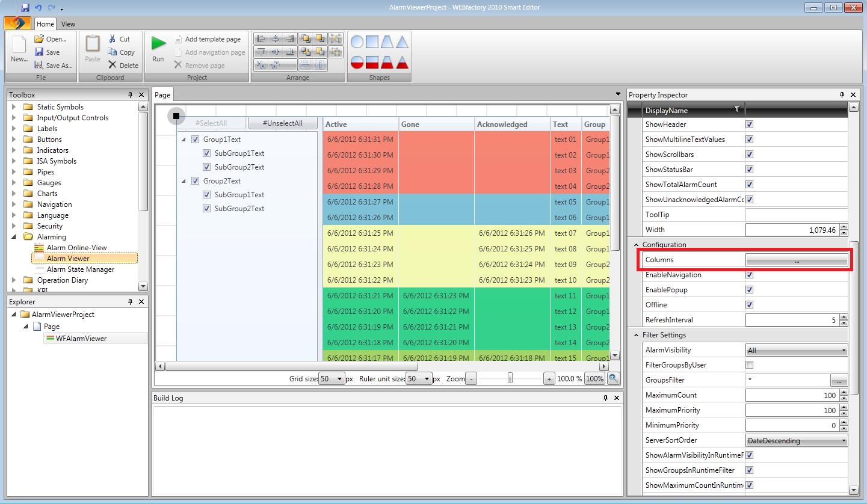
Task: Switch to the View ribbon tab
Action: (68, 24)
